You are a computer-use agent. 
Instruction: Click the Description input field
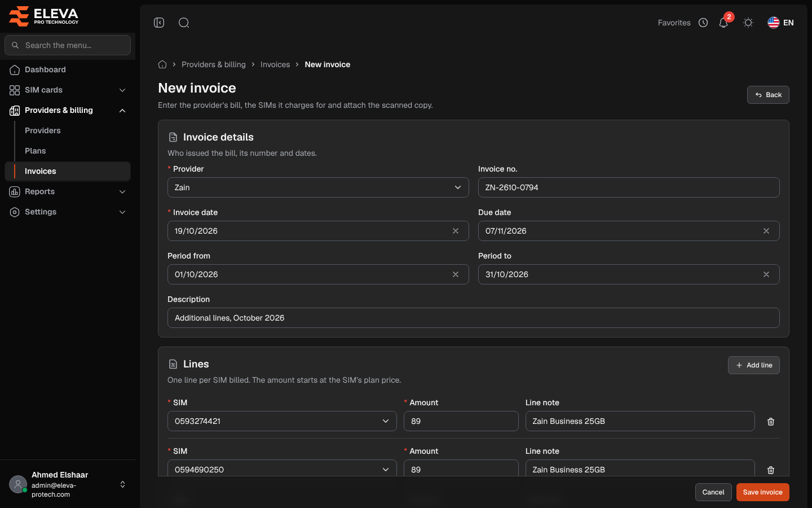point(474,318)
